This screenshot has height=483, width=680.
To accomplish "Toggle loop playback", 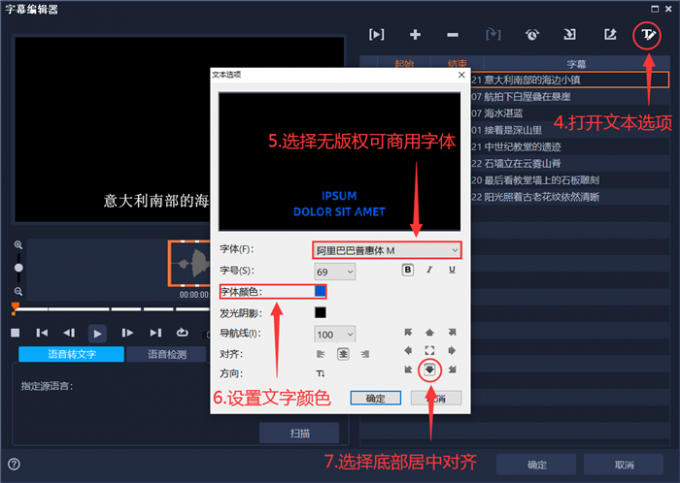I will 182,333.
